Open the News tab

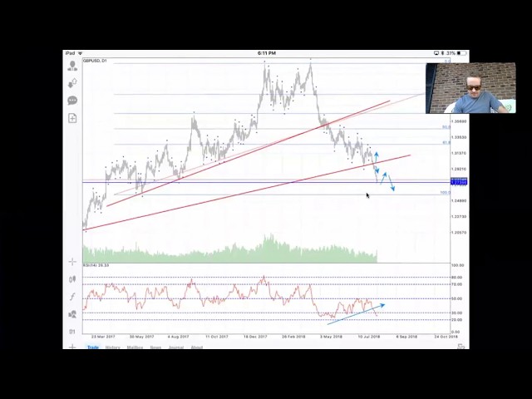click(155, 347)
